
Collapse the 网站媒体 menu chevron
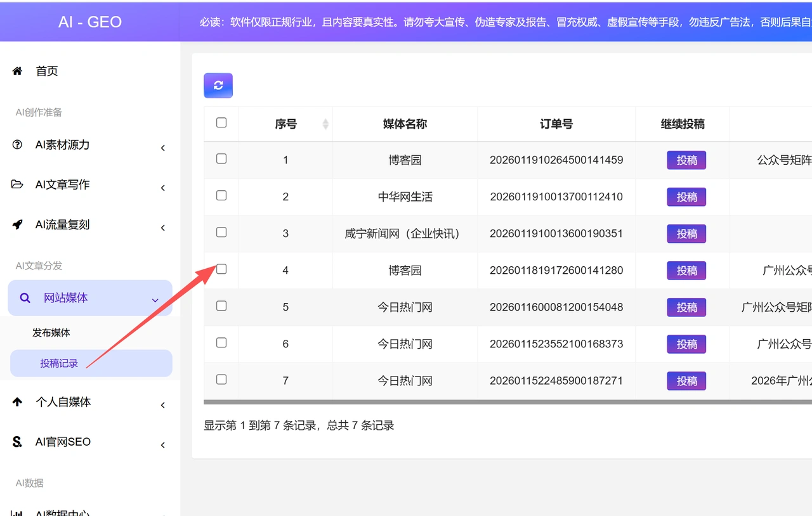click(155, 300)
